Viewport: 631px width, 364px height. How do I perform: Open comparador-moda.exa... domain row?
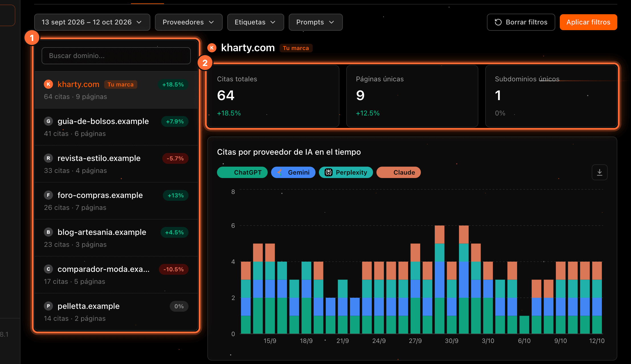point(116,275)
